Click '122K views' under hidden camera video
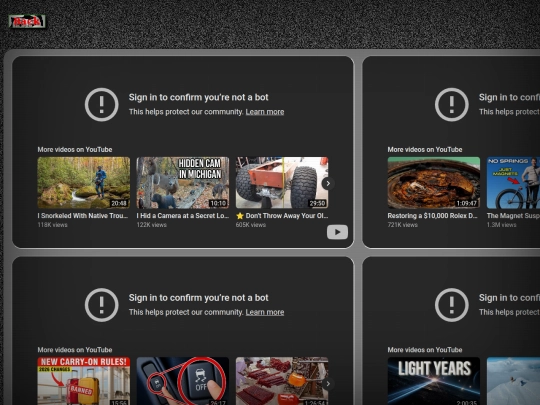The image size is (540, 405). click(152, 225)
